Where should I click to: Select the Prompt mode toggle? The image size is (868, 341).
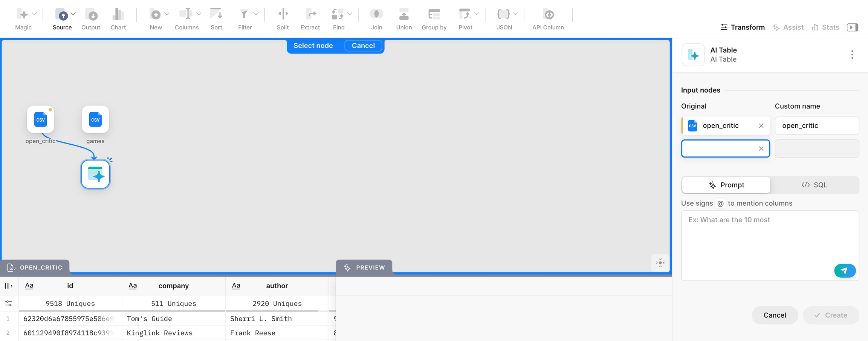(726, 185)
